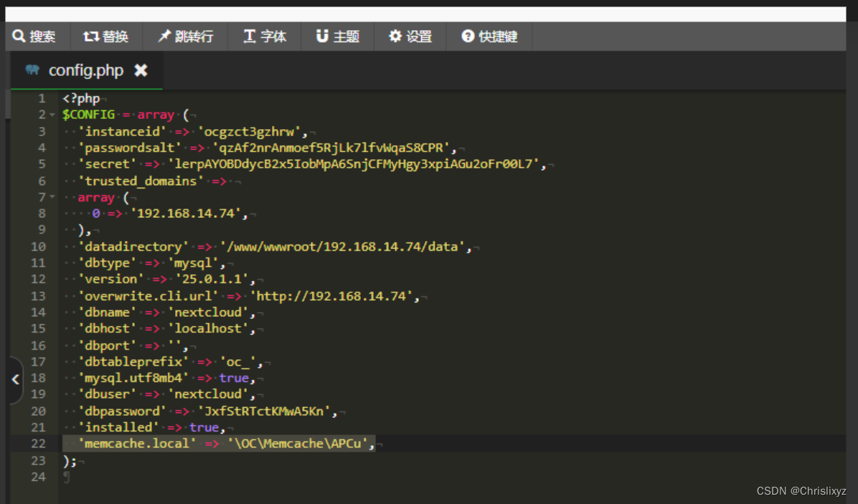This screenshot has width=858, height=504.
Task: Open the 主题 theme menu
Action: [338, 37]
